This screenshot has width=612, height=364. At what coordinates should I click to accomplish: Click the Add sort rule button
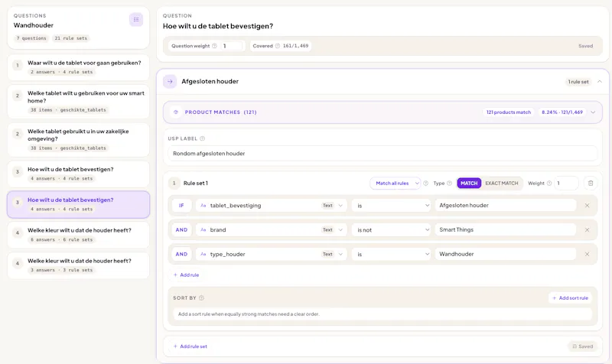(x=570, y=298)
